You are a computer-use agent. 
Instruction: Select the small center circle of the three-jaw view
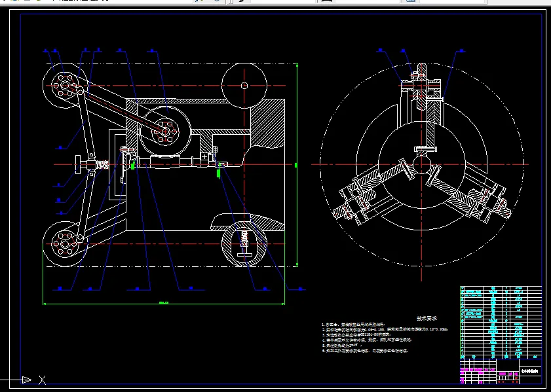coord(422,165)
